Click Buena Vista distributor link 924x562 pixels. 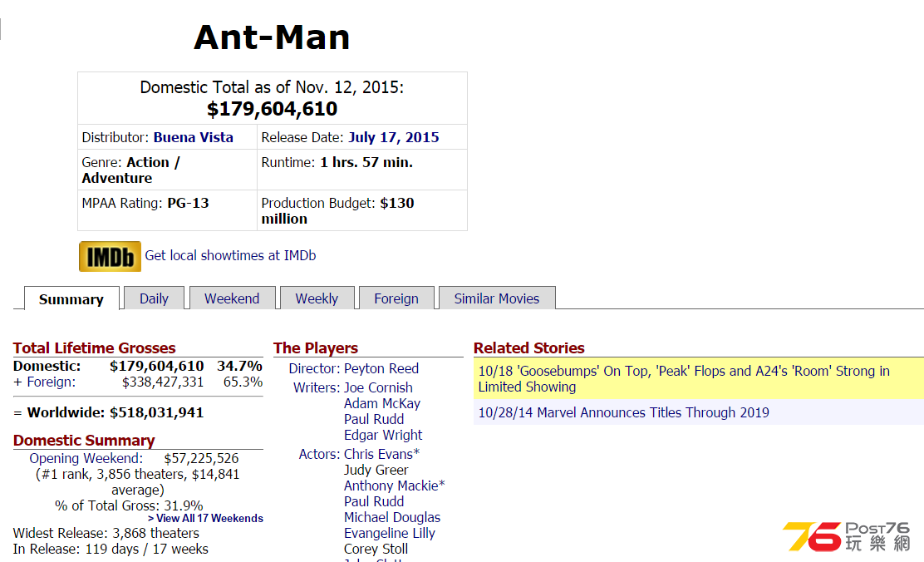pos(194,137)
